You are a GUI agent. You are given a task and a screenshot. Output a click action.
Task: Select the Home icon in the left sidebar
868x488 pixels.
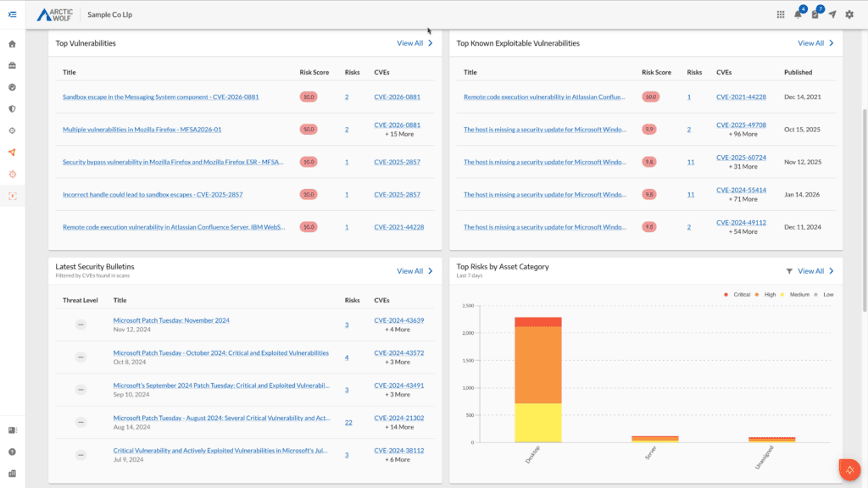13,42
